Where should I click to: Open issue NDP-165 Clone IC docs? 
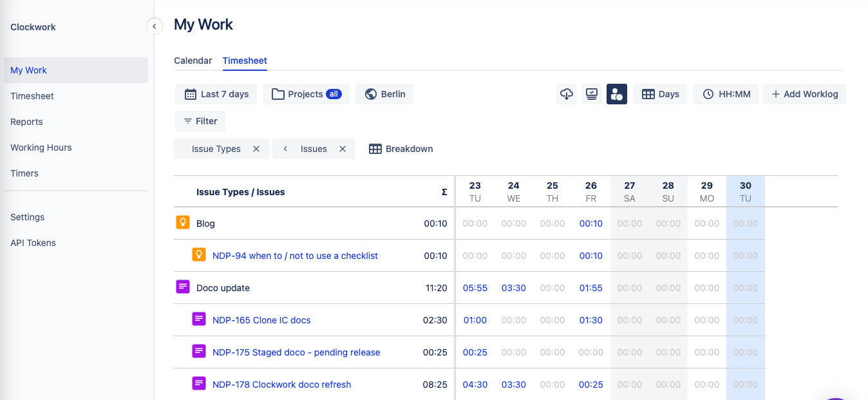pyautogui.click(x=261, y=320)
